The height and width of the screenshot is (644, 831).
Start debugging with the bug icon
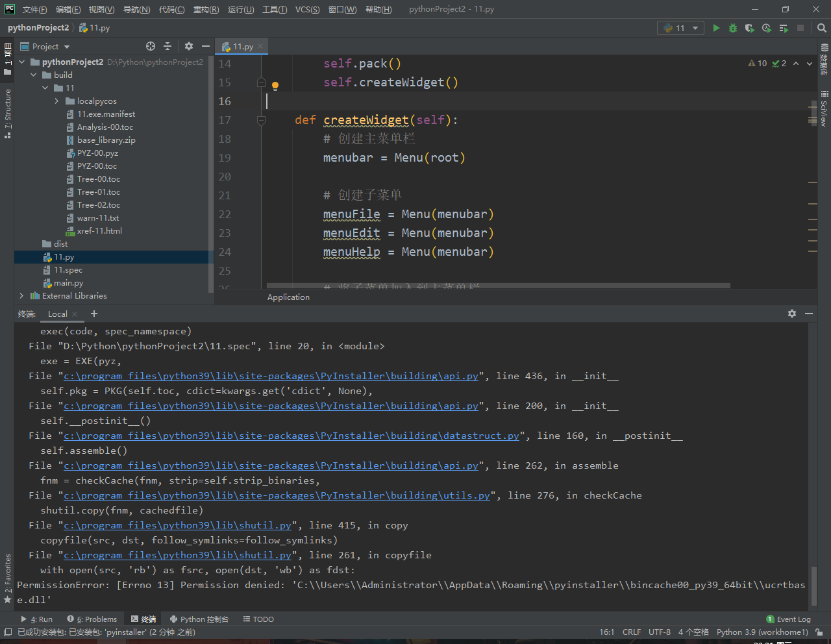click(x=733, y=28)
